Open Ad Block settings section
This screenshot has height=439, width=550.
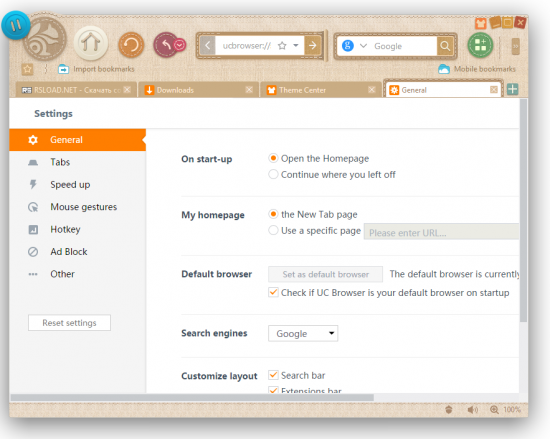coord(78,252)
